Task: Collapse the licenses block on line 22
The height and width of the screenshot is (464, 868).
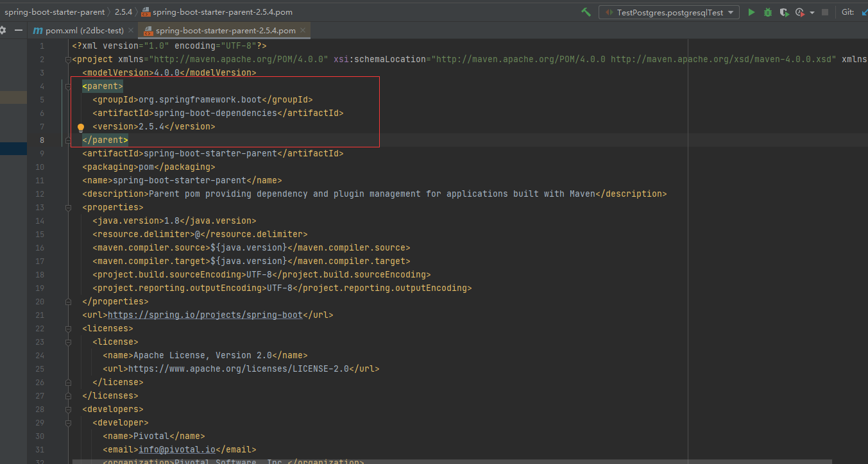Action: click(x=68, y=329)
